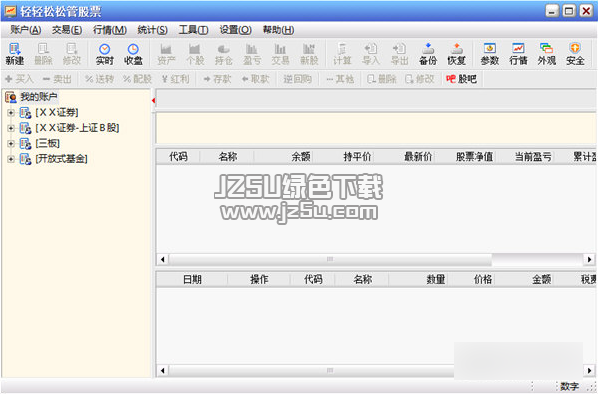Click the 逆回购 toolbar item
The image size is (598, 394).
click(x=297, y=79)
